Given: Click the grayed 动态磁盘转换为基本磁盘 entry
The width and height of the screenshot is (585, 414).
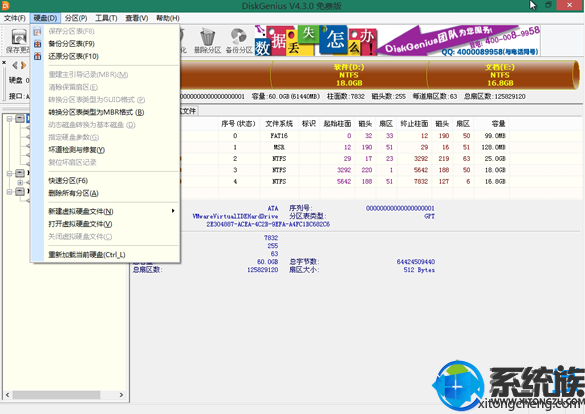Looking at the screenshot, I should (91, 125).
